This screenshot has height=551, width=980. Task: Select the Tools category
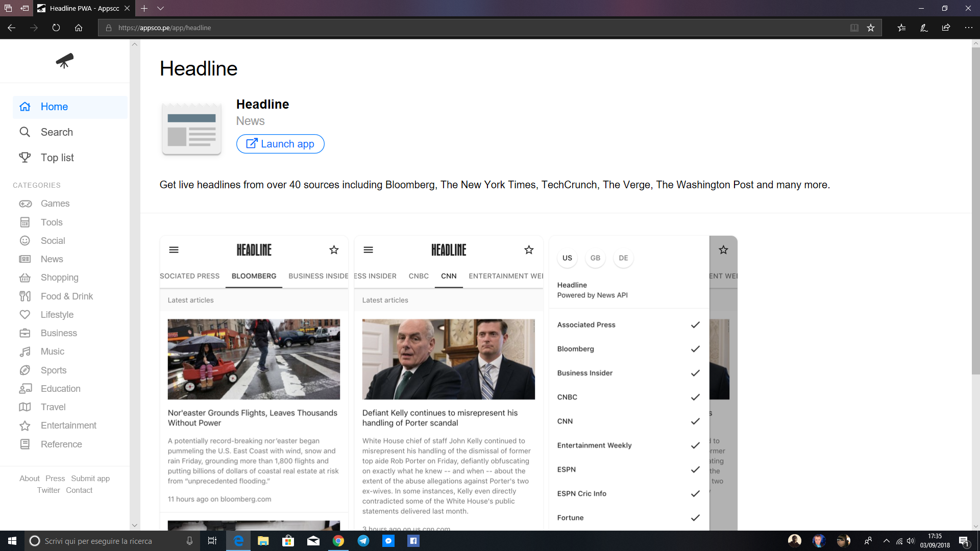click(x=51, y=222)
